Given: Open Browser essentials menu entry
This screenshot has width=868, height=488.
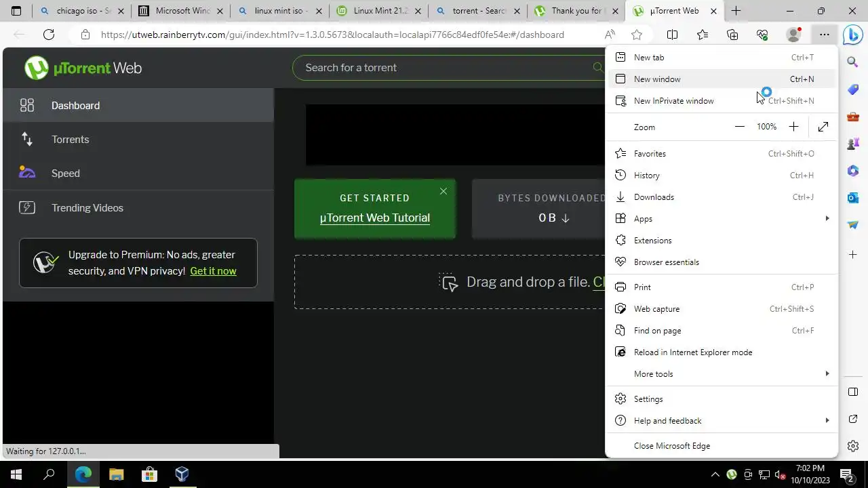Looking at the screenshot, I should (x=722, y=262).
